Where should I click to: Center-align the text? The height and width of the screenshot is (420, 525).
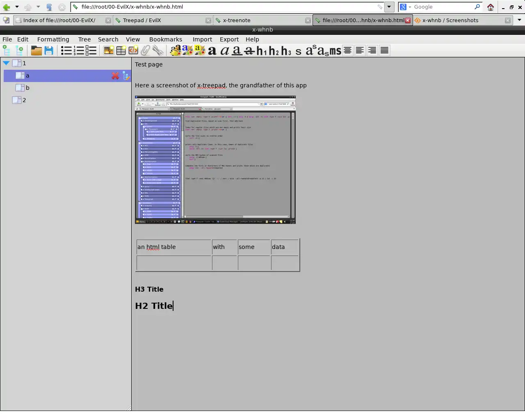[x=347, y=50]
